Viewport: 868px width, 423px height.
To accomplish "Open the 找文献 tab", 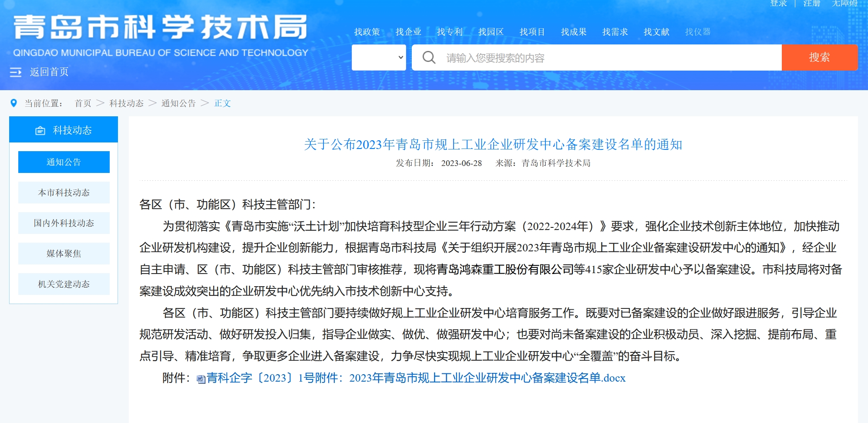I will pos(656,32).
